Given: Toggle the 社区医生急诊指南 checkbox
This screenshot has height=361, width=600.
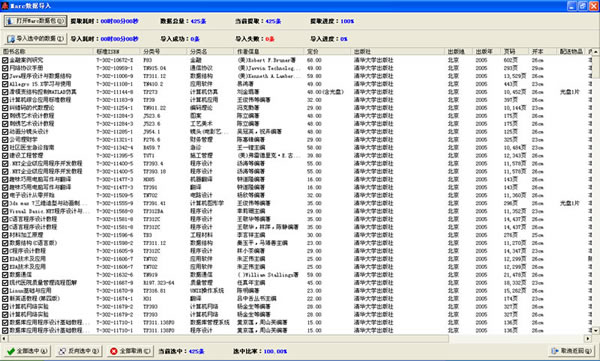Looking at the screenshot, I should (5, 148).
